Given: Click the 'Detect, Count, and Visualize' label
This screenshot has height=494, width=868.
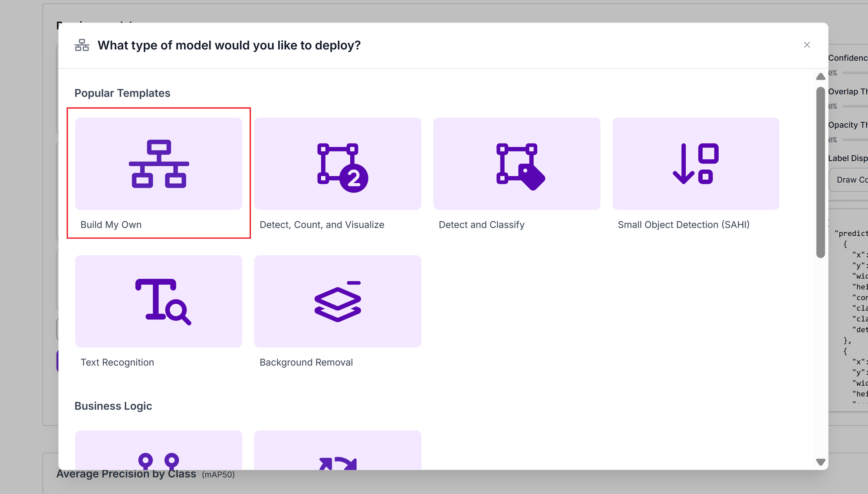Looking at the screenshot, I should (x=322, y=224).
